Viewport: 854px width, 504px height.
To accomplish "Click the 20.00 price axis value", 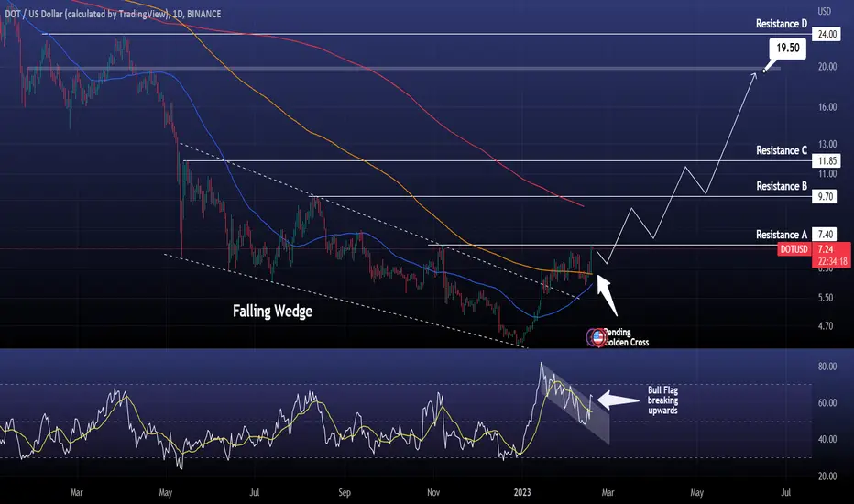I will pos(827,67).
